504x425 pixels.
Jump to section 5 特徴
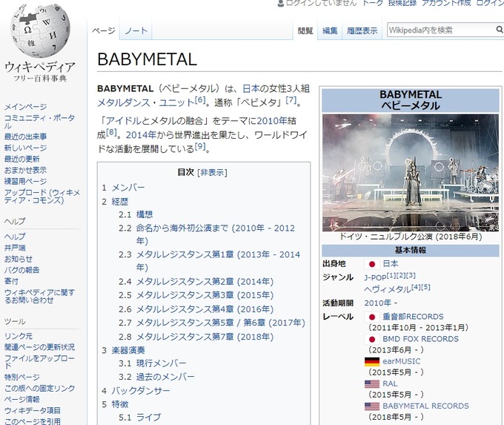[x=120, y=404]
